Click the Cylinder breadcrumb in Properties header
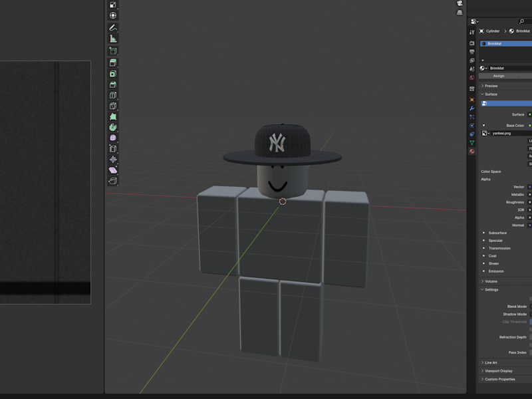Screen dimensions: 532x399 click(x=489, y=31)
